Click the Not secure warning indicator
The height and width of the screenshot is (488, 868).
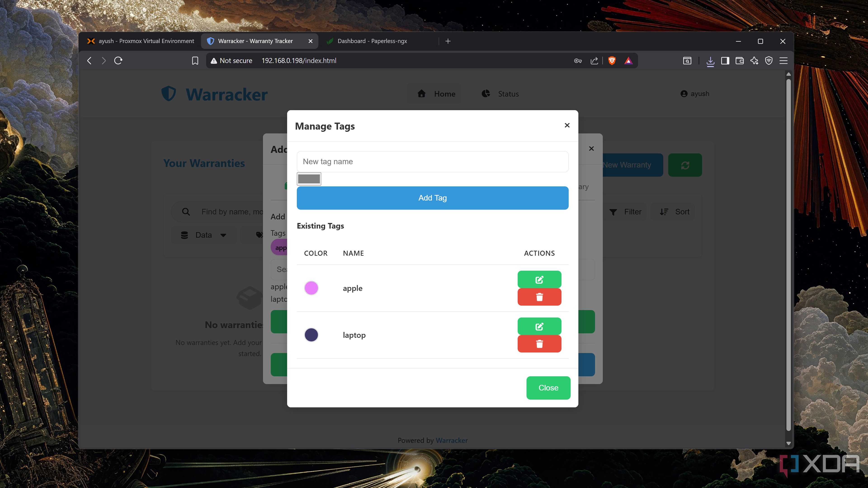pos(231,61)
